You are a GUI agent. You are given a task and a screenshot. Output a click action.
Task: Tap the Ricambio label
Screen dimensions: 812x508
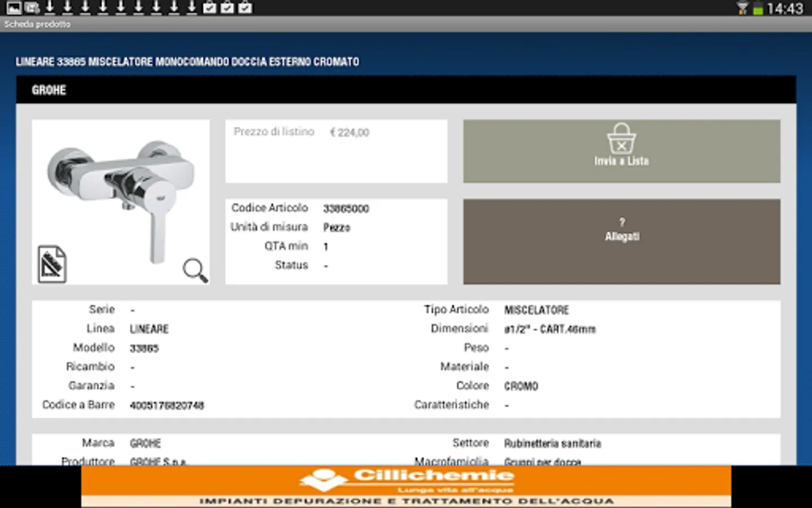90,366
